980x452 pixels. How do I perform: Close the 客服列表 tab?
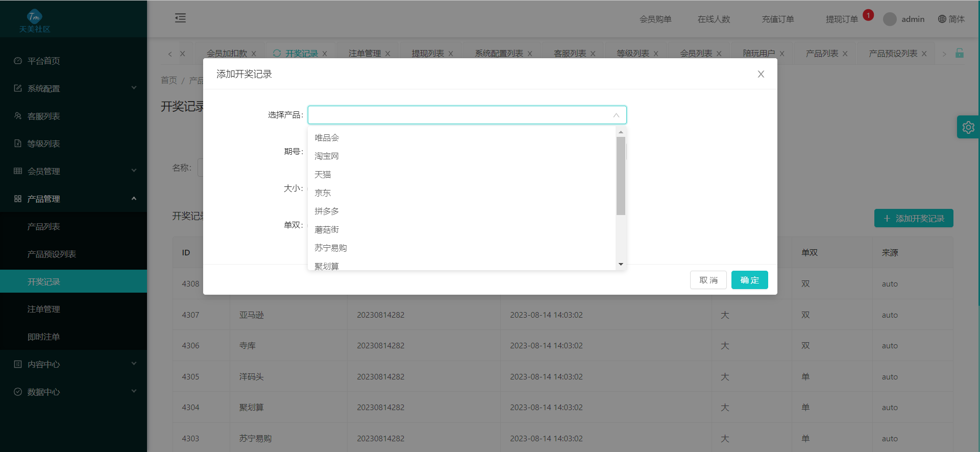click(593, 54)
